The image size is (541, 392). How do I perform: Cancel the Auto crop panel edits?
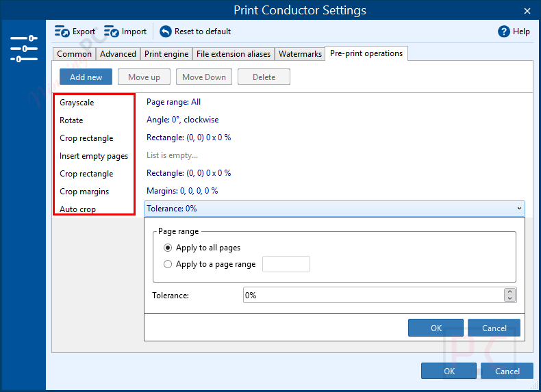click(494, 328)
